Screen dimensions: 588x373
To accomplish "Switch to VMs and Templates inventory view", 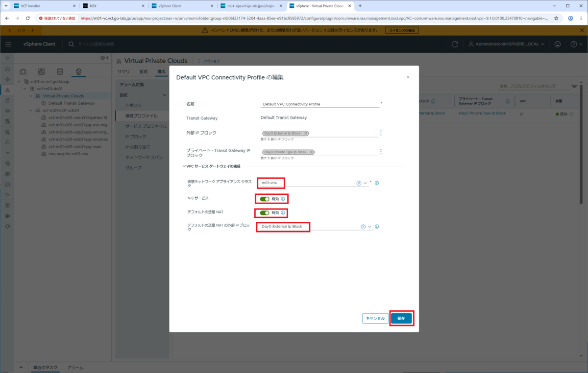I will (42, 72).
